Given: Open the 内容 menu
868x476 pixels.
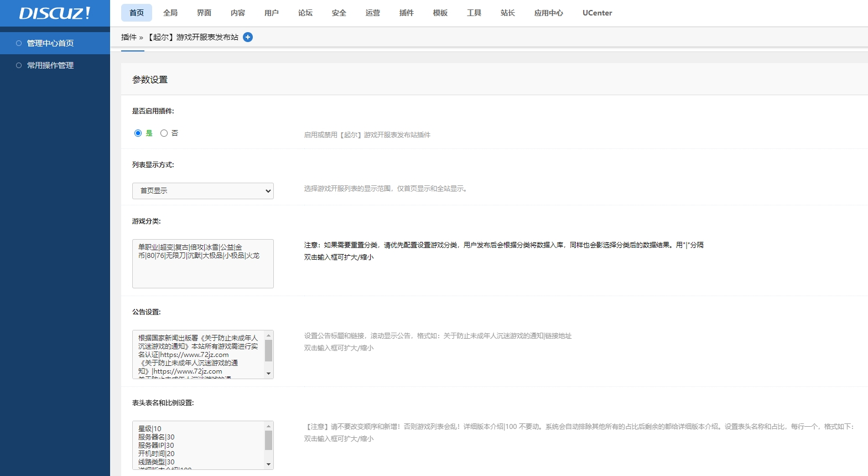Looking at the screenshot, I should tap(238, 13).
